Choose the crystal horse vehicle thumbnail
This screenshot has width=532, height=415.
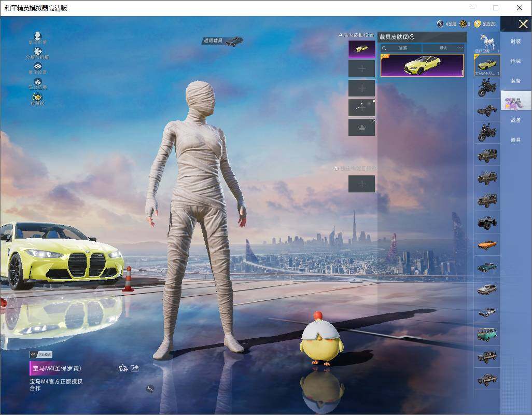click(487, 43)
